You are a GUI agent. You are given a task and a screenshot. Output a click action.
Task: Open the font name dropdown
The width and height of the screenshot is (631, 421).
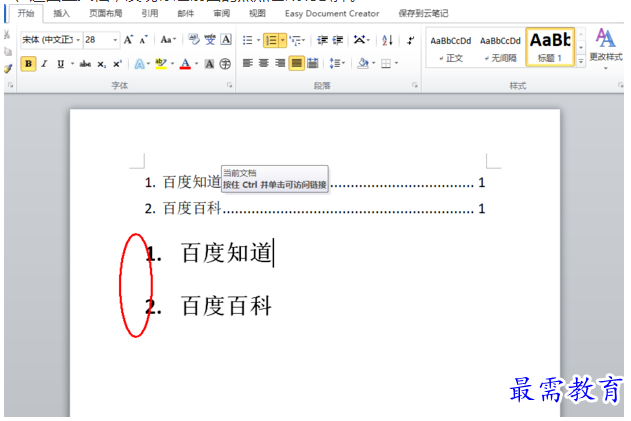click(x=78, y=40)
